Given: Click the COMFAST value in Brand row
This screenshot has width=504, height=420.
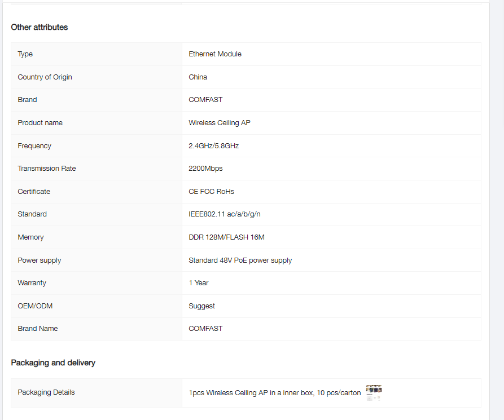Looking at the screenshot, I should coord(205,100).
